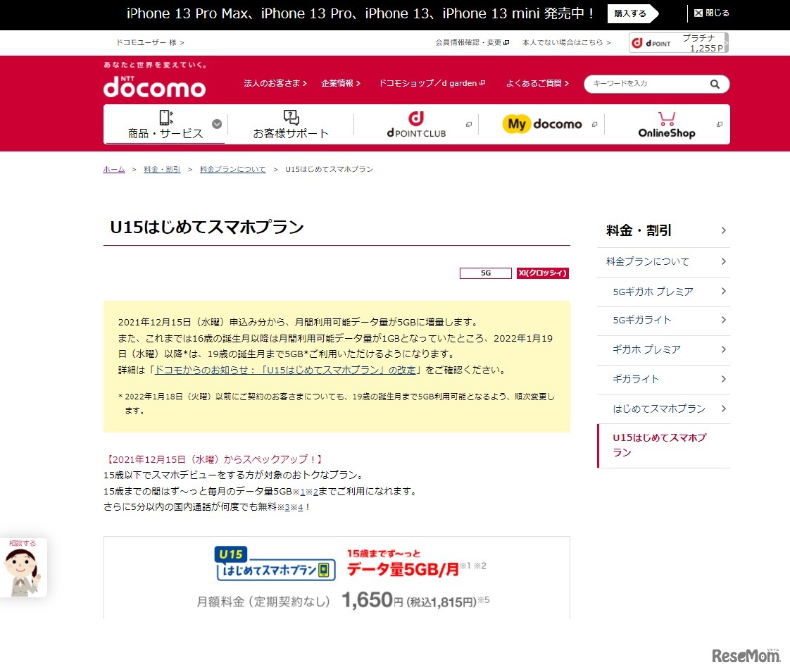This screenshot has width=790, height=672.
Task: Open 会員情報確認・変更 link
Action: click(x=472, y=42)
